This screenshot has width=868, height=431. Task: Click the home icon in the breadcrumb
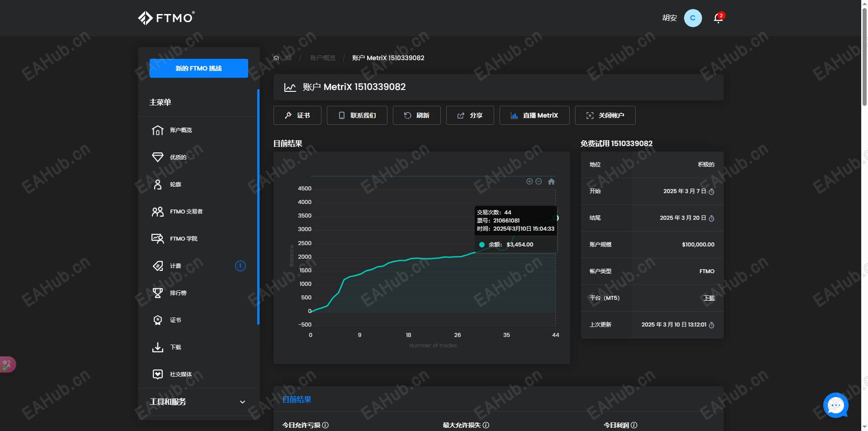coord(276,58)
